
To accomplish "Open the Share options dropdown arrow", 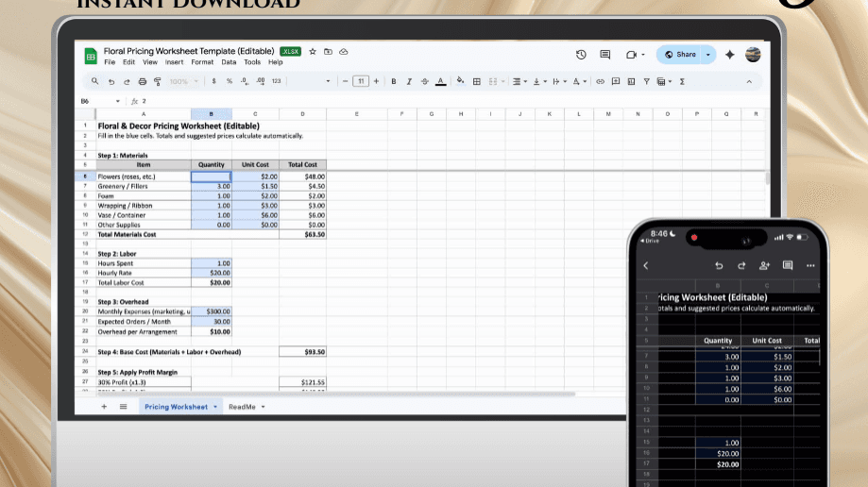I will pyautogui.click(x=708, y=54).
